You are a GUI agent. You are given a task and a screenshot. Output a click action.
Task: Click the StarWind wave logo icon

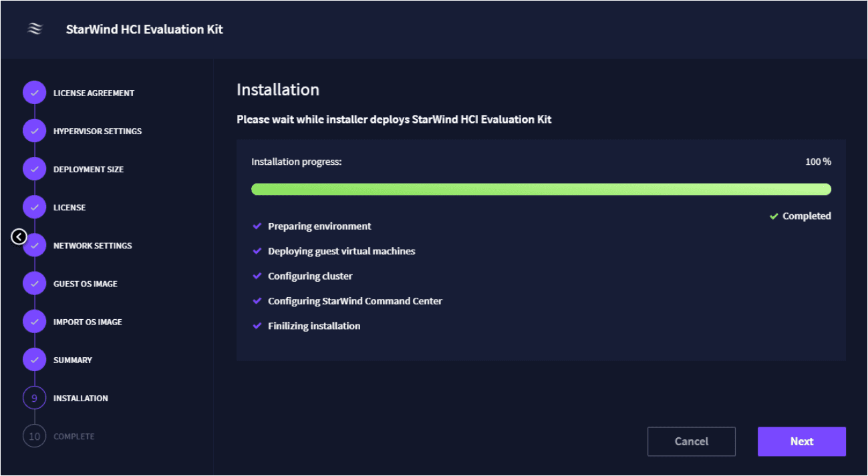tap(35, 29)
